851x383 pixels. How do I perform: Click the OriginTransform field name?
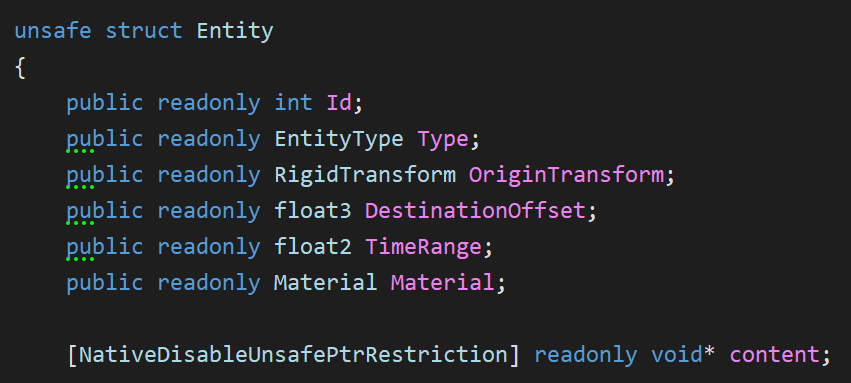566,175
